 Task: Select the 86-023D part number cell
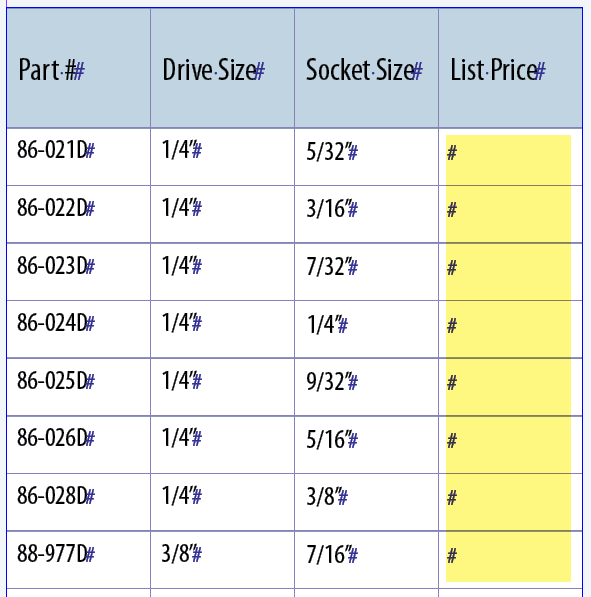79,272
